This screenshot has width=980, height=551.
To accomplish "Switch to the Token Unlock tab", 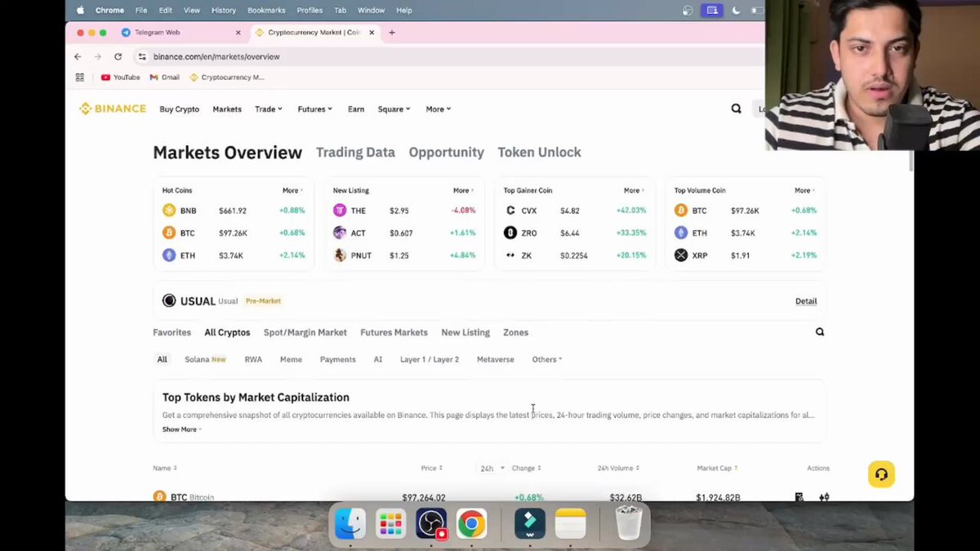I will (539, 152).
